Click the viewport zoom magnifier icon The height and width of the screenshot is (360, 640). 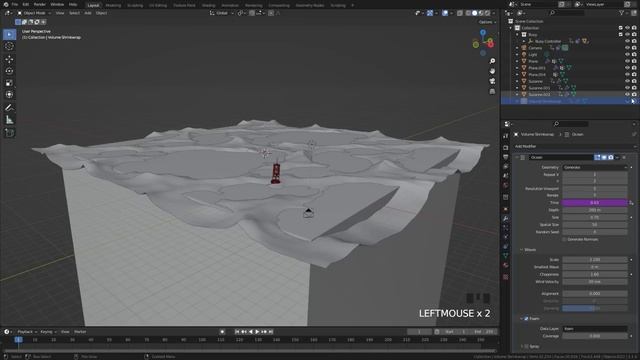(492, 61)
